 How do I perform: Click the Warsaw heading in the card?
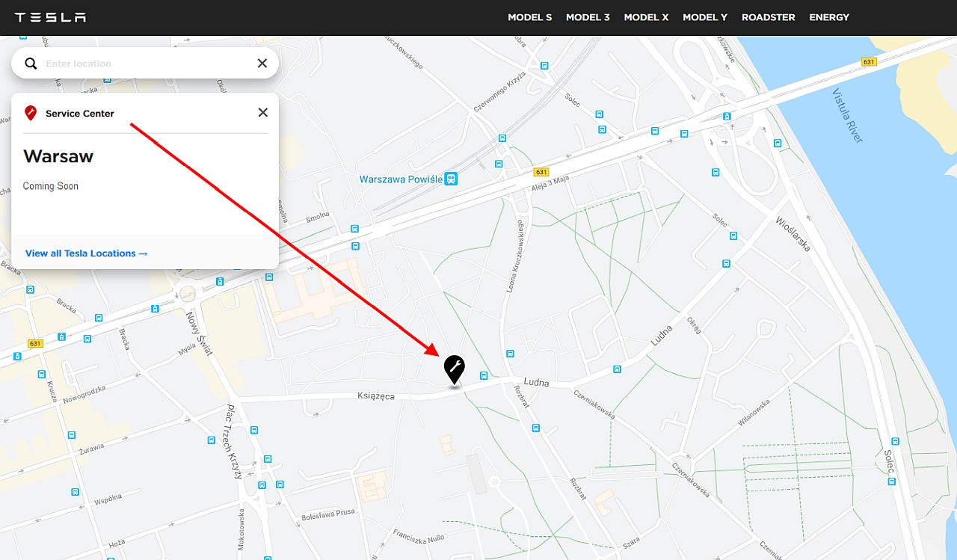click(x=58, y=156)
